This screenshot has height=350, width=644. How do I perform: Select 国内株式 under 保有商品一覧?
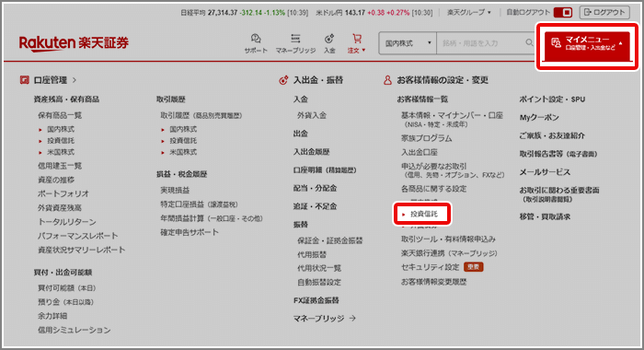tap(61, 129)
